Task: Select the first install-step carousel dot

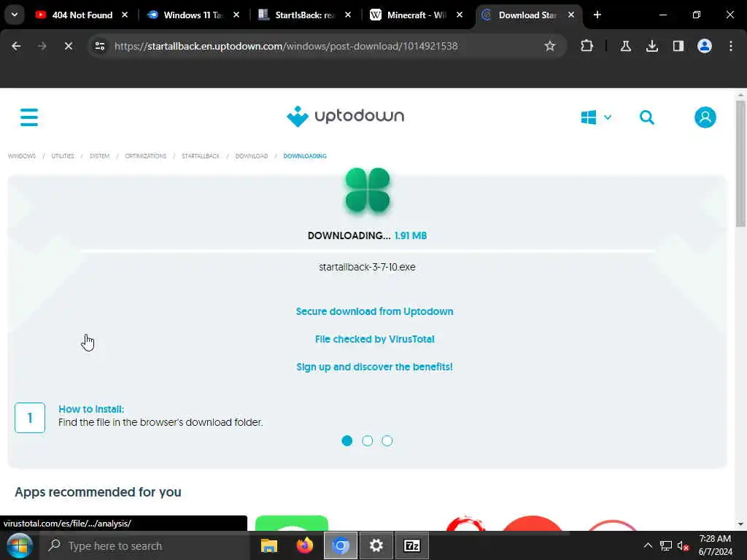Action: pyautogui.click(x=347, y=440)
